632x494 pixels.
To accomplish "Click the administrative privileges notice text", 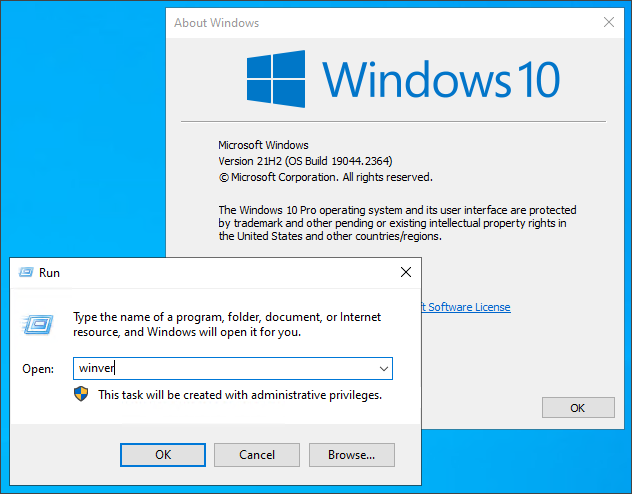I will coord(240,395).
